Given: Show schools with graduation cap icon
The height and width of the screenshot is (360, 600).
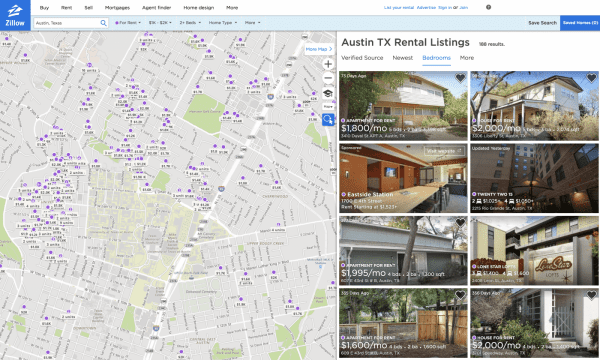Looking at the screenshot, I should click(328, 93).
